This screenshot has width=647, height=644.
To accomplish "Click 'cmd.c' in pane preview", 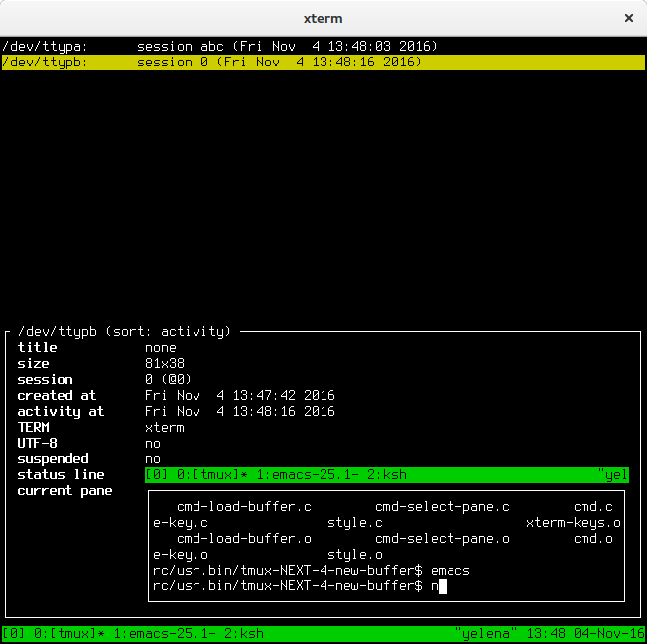I will (x=593, y=507).
